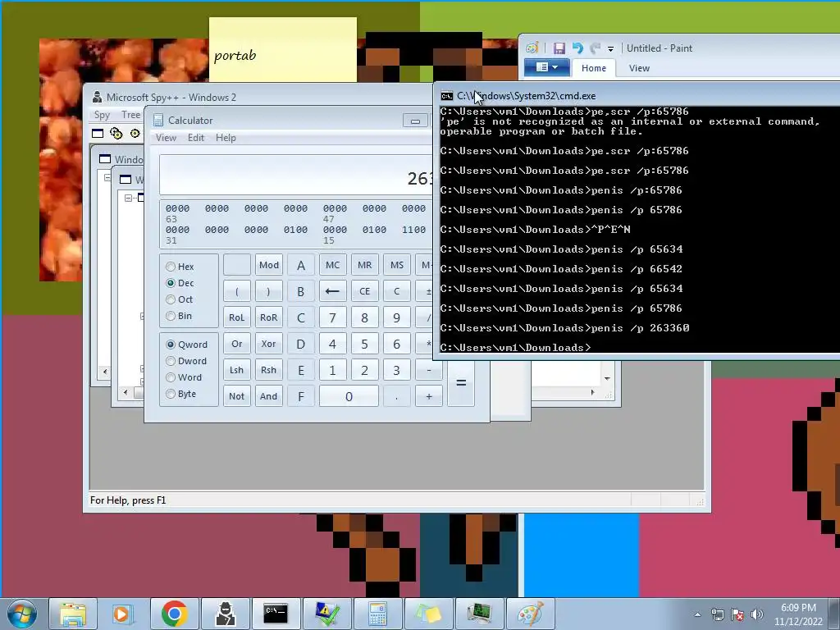
Task: Open Windows Explorer from the taskbar
Action: coord(73,614)
